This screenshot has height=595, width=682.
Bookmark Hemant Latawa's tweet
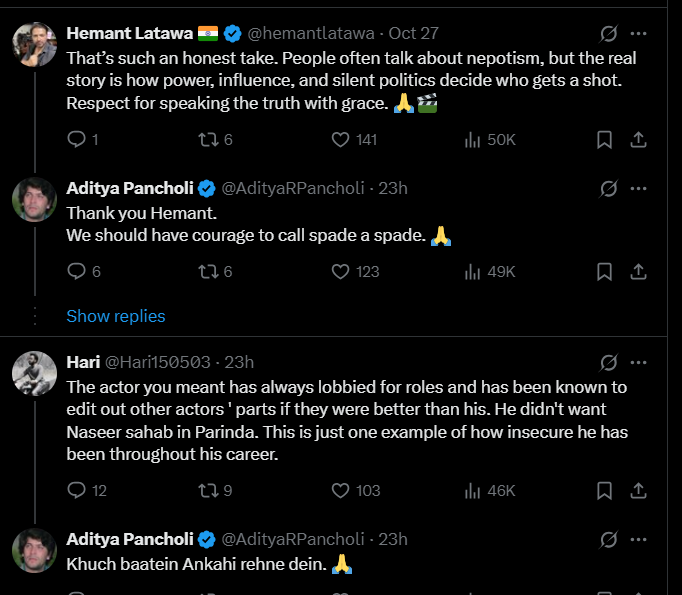coord(604,140)
